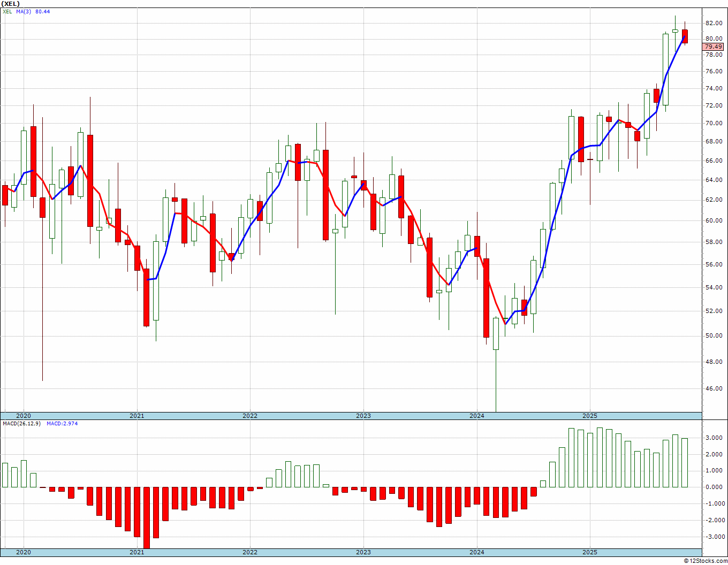Click the 60.00 price axis label
The width and height of the screenshot is (728, 565).
click(714, 220)
